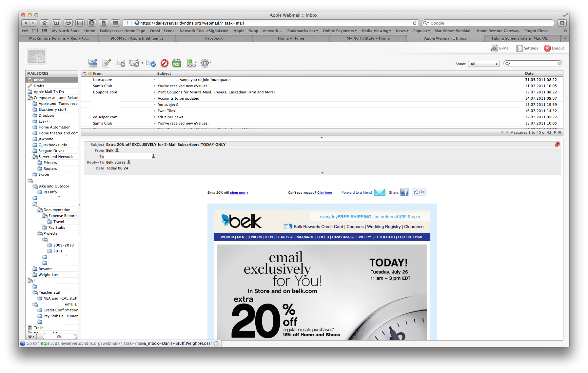Viewport: 588px width, 373px height.
Task: Add Belk sender to address book
Action: (117, 150)
